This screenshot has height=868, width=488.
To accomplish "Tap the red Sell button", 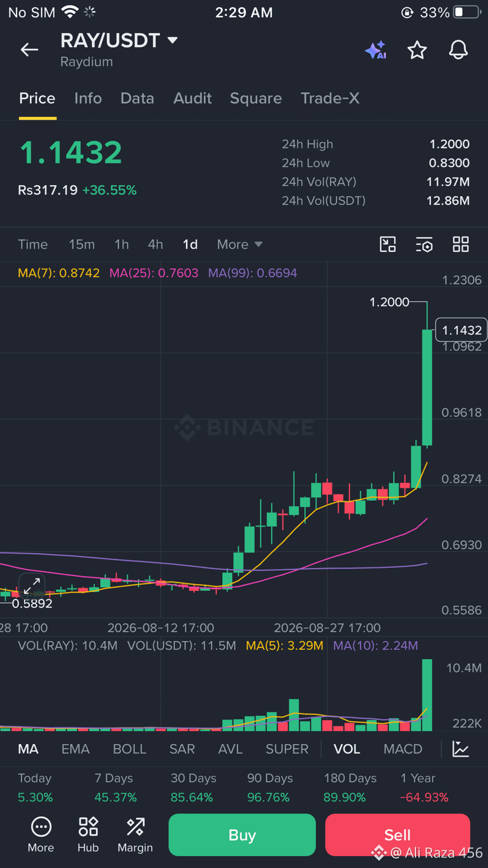I will click(397, 835).
